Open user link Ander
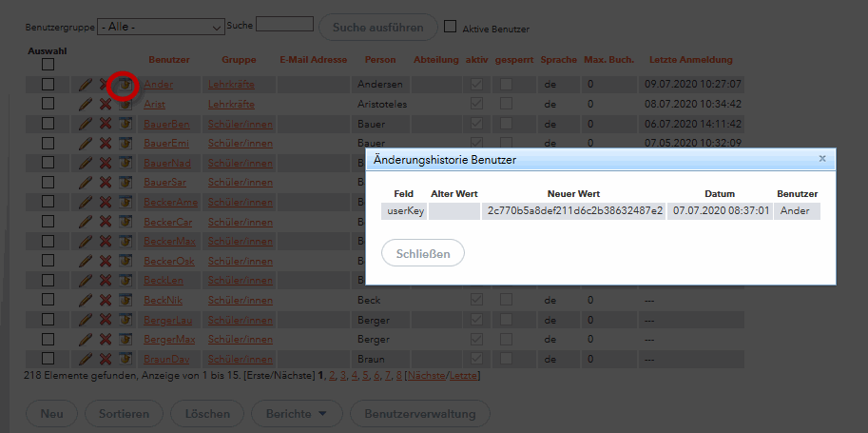Image resolution: width=868 pixels, height=433 pixels. click(159, 85)
